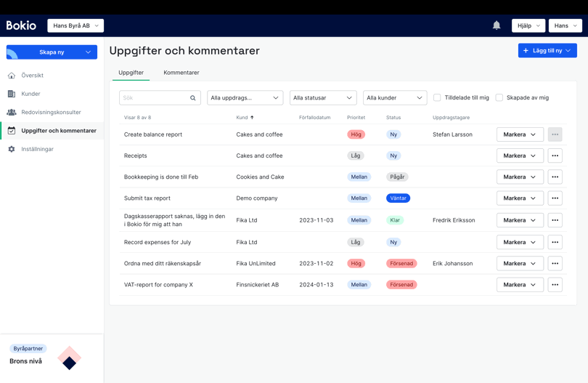Open the Alla statusar dropdown
Image resolution: width=588 pixels, height=383 pixels.
pyautogui.click(x=322, y=98)
